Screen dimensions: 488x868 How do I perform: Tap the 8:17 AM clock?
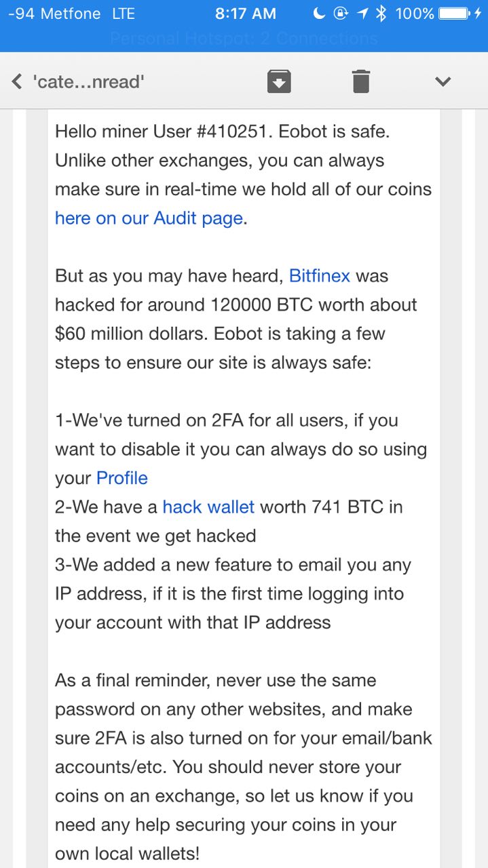click(x=246, y=14)
